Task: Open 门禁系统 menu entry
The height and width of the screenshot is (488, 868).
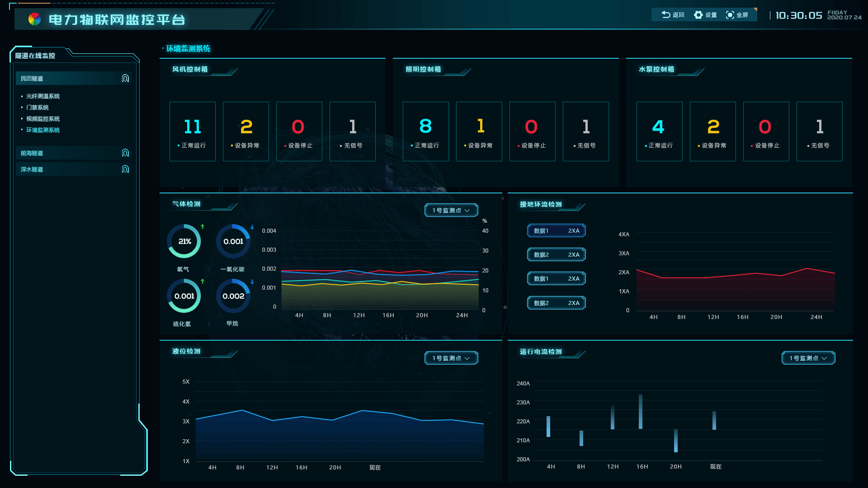Action: (38, 108)
